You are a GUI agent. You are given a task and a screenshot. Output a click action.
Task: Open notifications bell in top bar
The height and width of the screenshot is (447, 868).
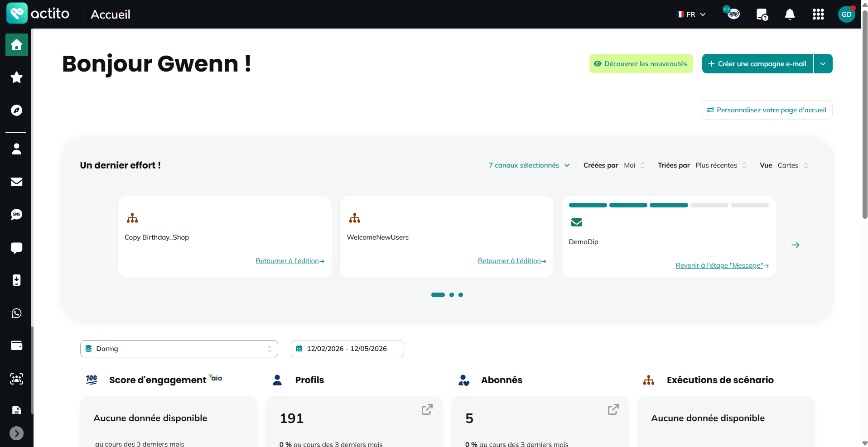coord(790,14)
